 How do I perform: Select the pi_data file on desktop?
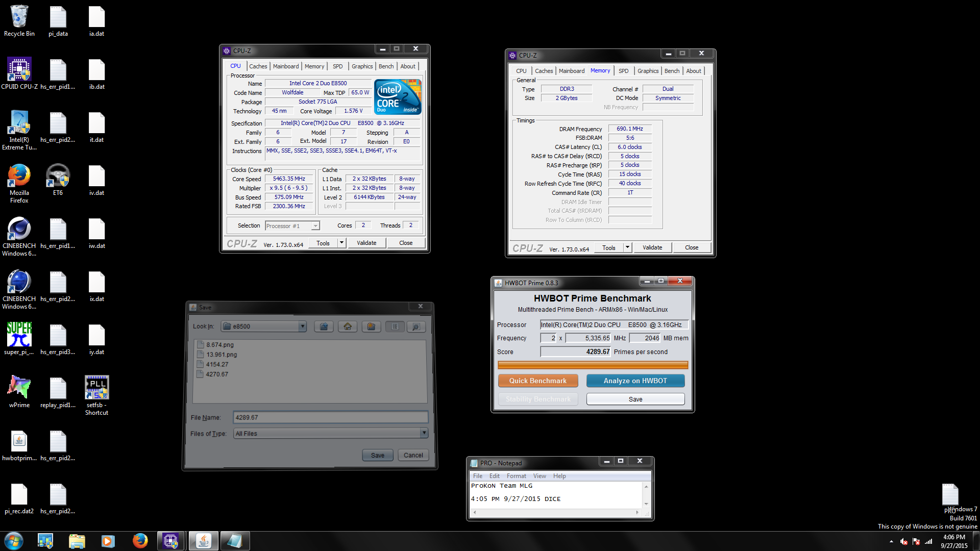58,21
